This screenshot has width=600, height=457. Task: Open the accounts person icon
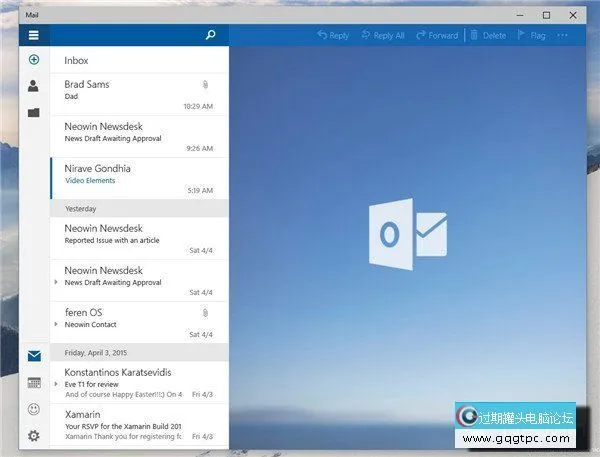33,87
